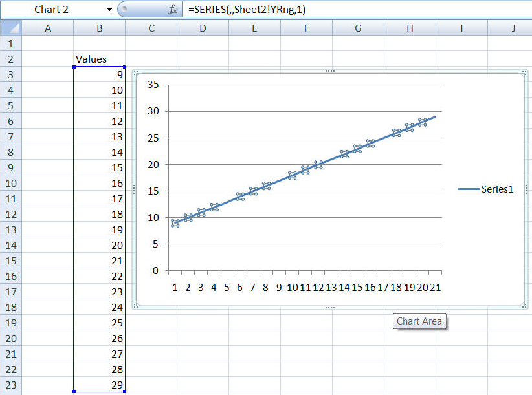Select the row 12 header
The width and height of the screenshot is (532, 395).
pyautogui.click(x=11, y=214)
